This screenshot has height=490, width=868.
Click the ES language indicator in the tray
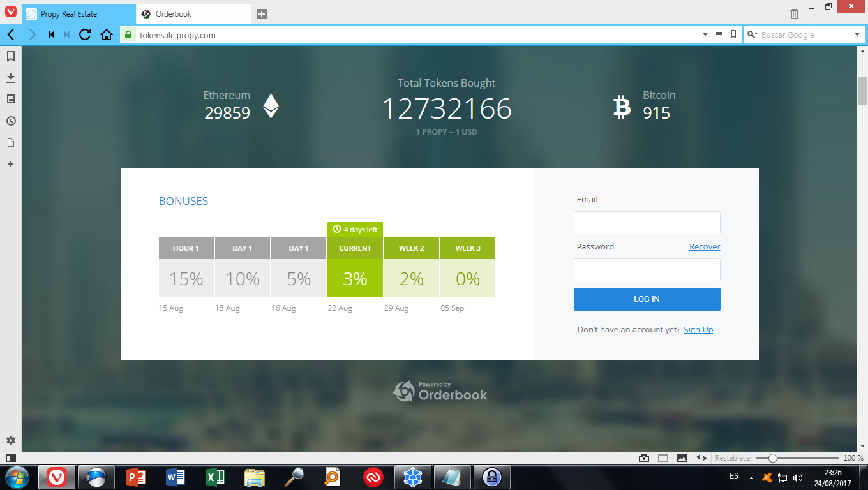734,476
